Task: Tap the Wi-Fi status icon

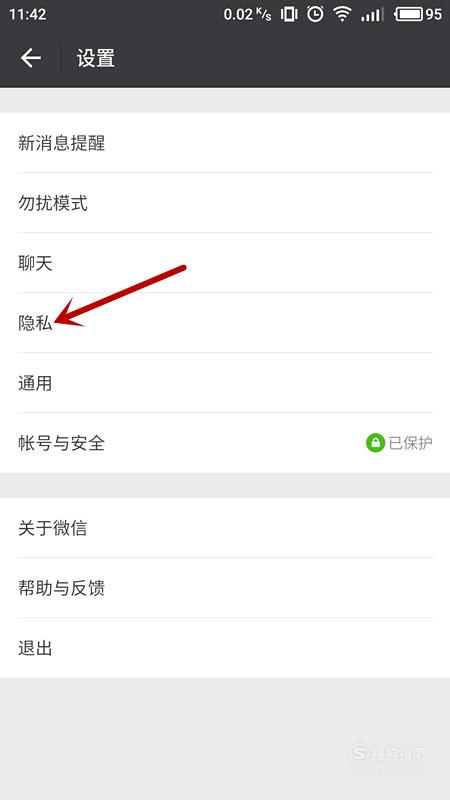Action: tap(341, 14)
